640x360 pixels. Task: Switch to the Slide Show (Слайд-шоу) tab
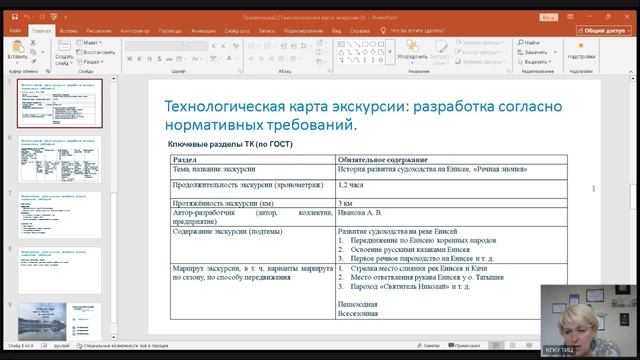[x=237, y=31]
